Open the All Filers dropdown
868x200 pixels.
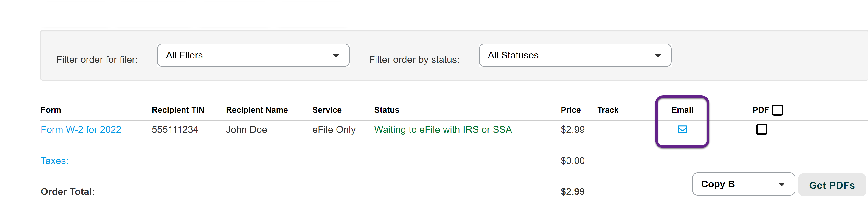coord(253,55)
